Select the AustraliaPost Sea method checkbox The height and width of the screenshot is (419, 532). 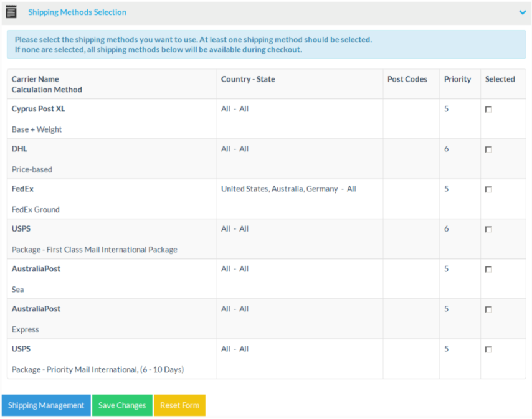click(488, 270)
